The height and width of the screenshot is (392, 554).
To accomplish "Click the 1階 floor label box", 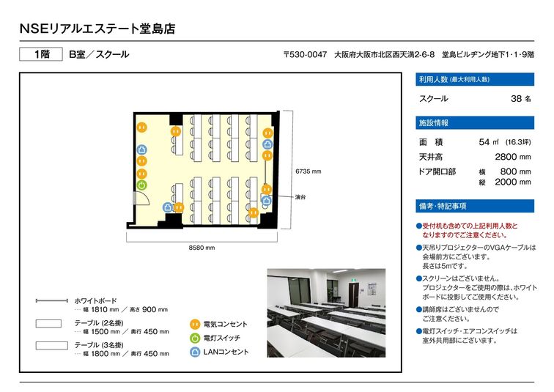I will click(41, 54).
